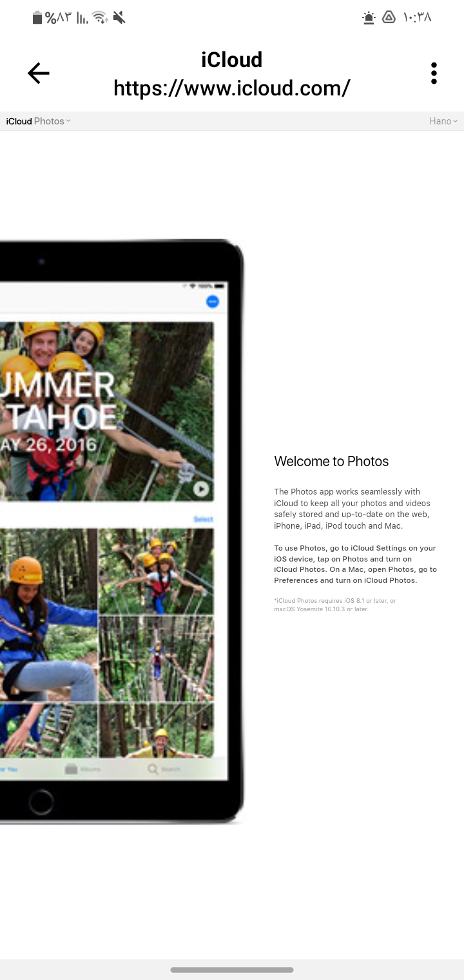Tap the back arrow icon
Viewport: 464px width, 980px height.
tap(39, 73)
